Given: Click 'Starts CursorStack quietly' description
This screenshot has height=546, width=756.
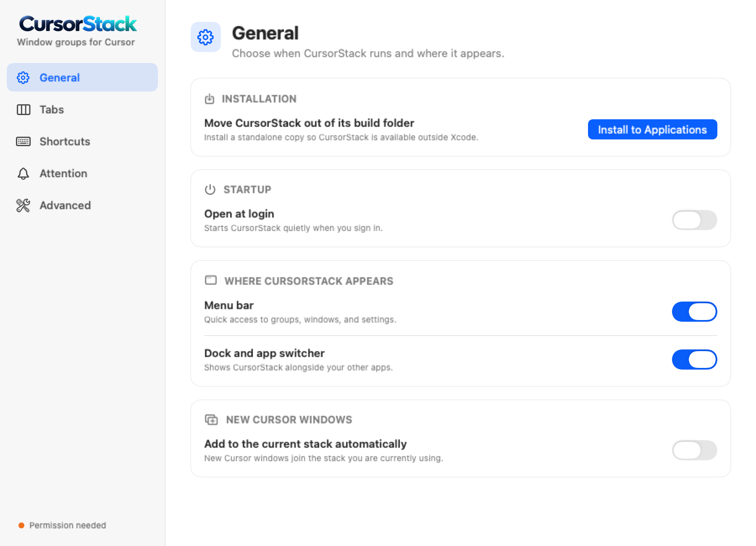Looking at the screenshot, I should click(x=293, y=228).
